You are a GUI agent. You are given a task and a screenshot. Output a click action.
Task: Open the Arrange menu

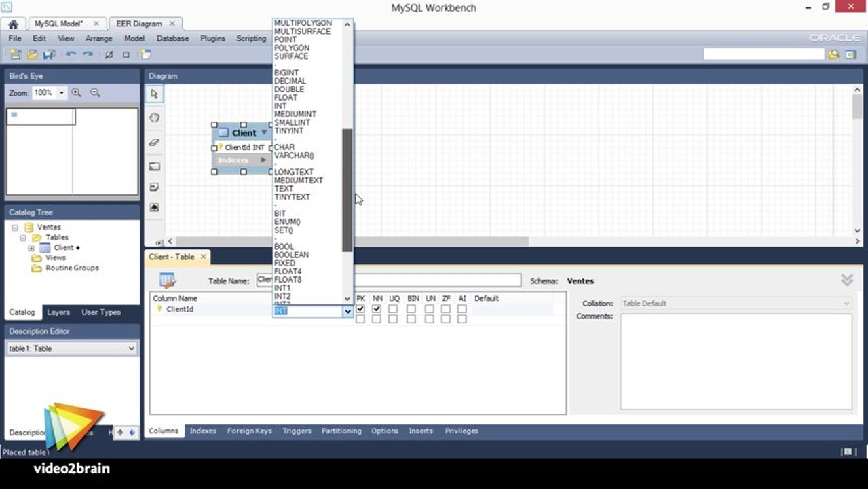click(99, 39)
